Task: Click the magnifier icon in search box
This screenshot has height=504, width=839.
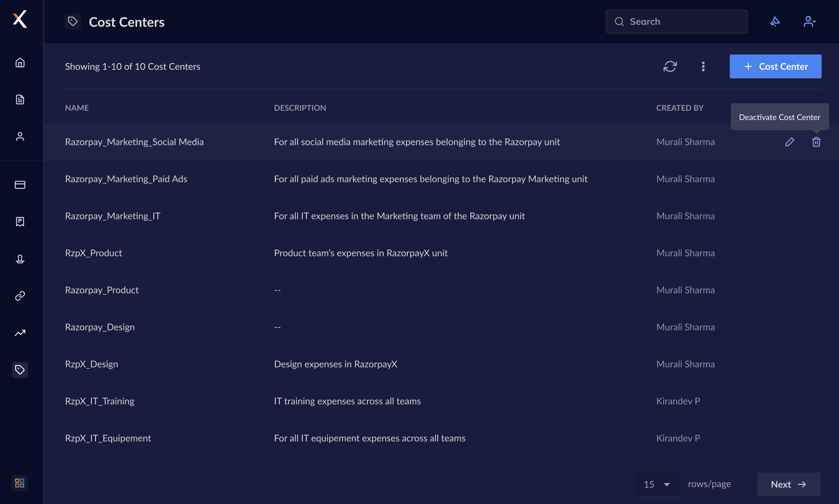Action: coord(619,22)
